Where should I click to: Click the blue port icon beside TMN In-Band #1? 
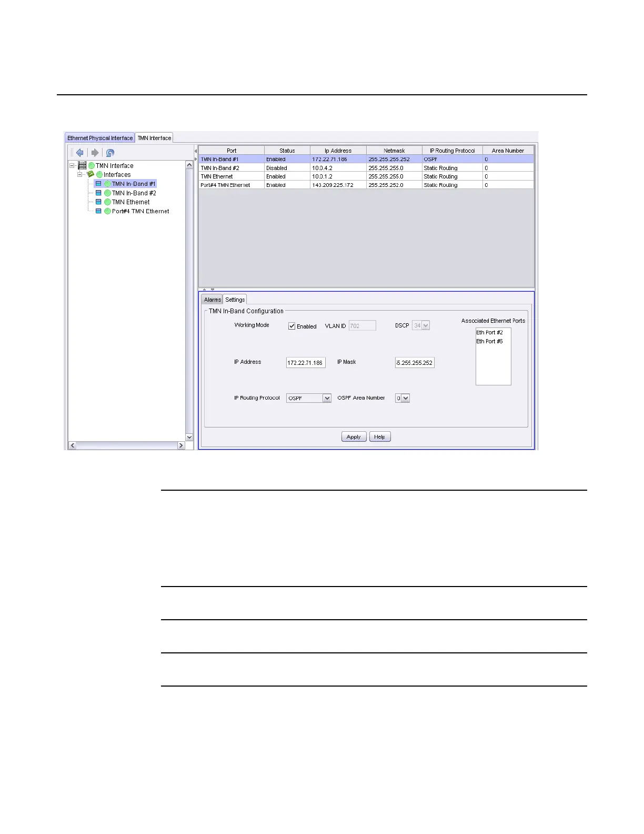[x=98, y=184]
